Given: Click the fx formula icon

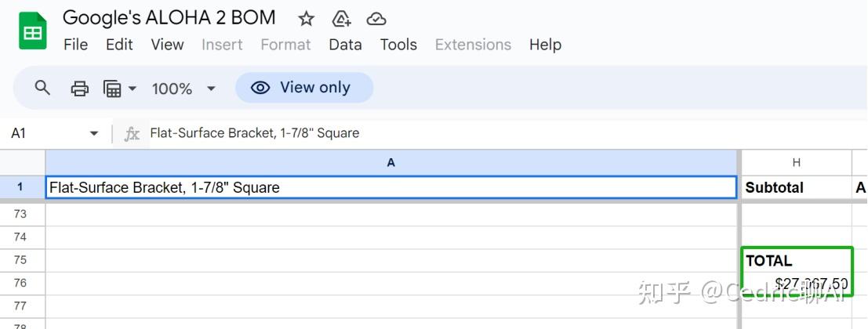Looking at the screenshot, I should point(133,133).
